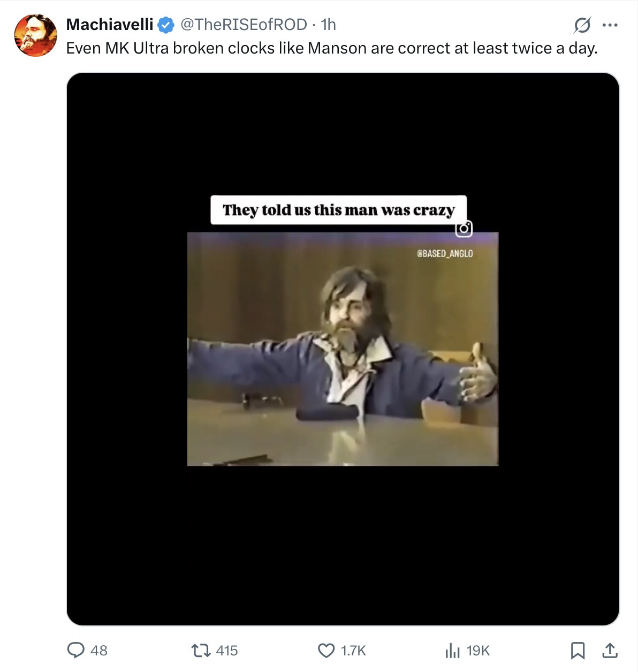
Task: Open view analytics bar chart icon
Action: 452,651
